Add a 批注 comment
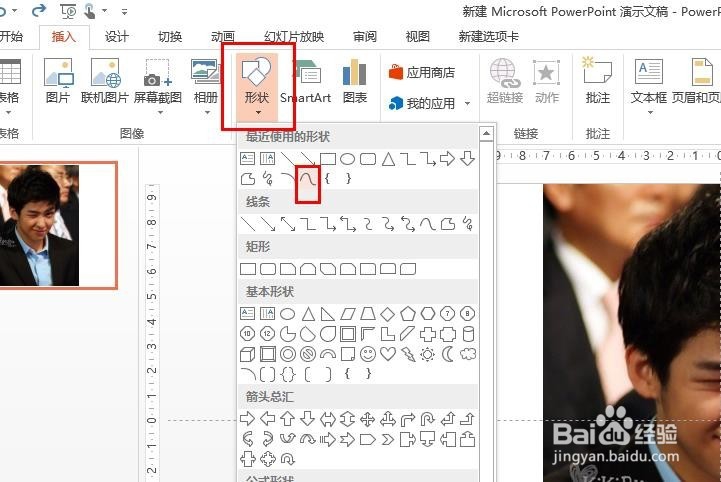Screen dimensions: 721x482 pyautogui.click(x=597, y=81)
